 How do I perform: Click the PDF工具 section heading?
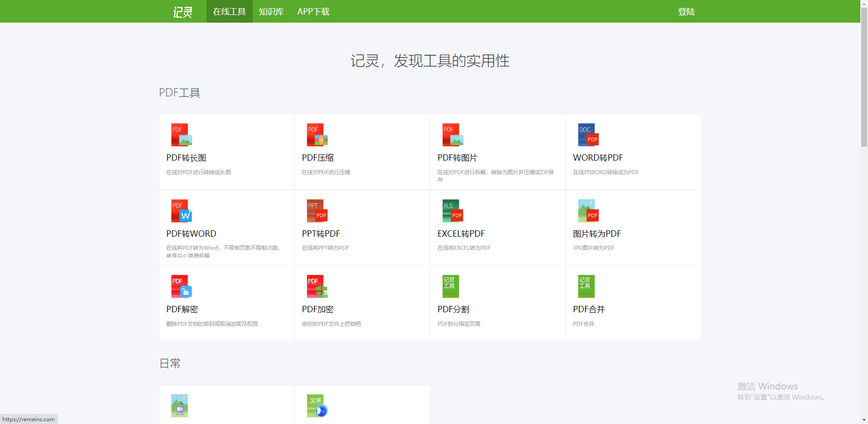[x=179, y=93]
